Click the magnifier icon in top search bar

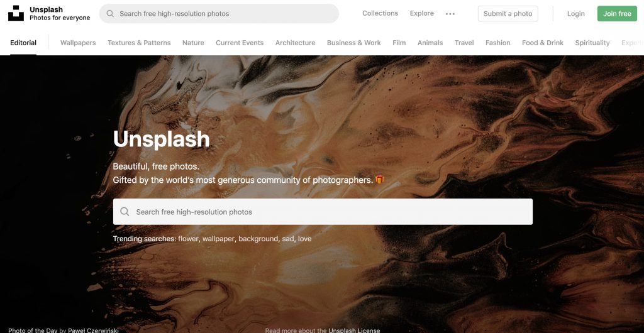click(x=110, y=14)
